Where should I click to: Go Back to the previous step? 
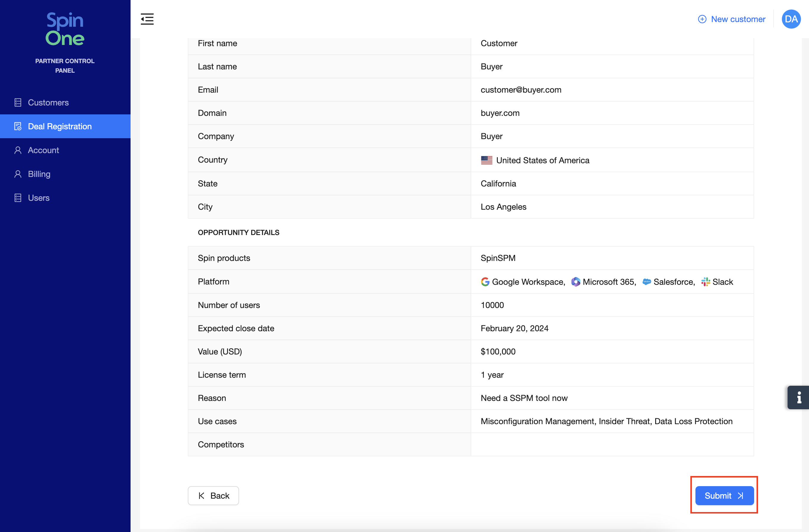coord(213,496)
